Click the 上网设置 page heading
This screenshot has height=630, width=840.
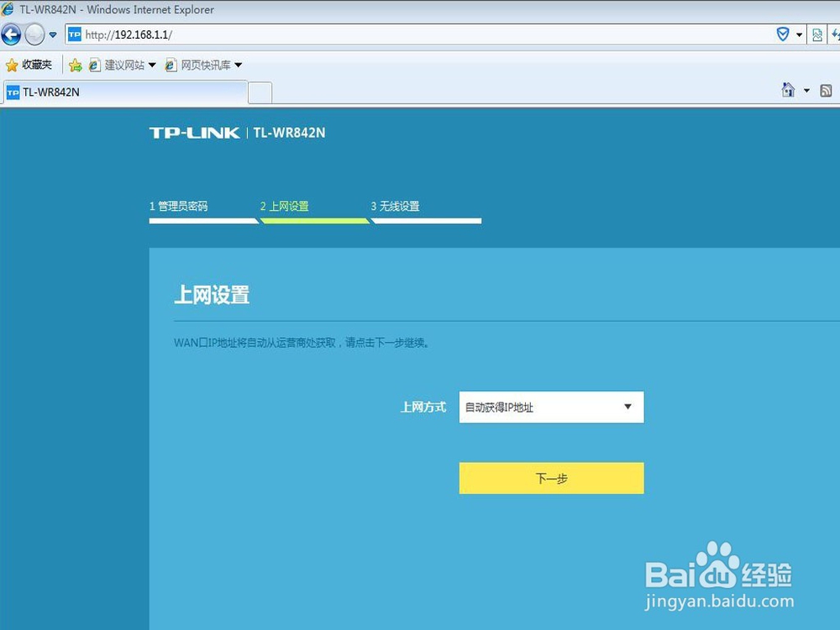(x=213, y=295)
